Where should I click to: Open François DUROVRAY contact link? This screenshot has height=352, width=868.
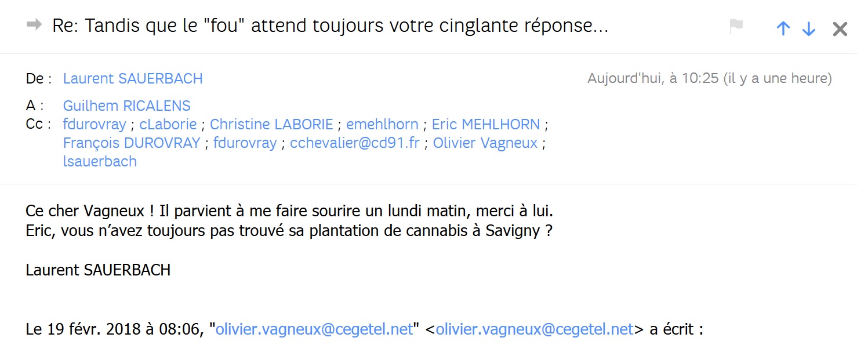(132, 143)
